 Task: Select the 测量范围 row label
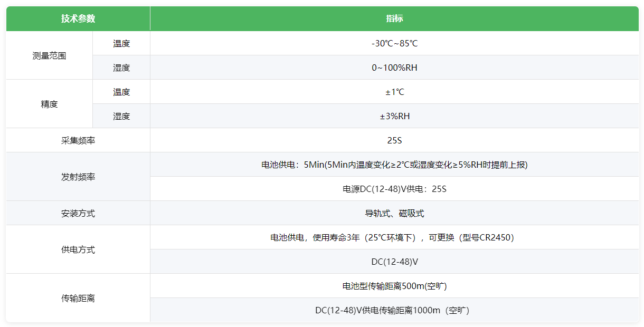49,55
